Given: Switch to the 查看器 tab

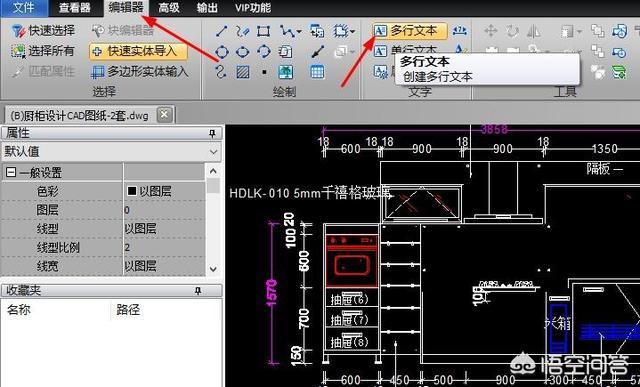Looking at the screenshot, I should (74, 8).
